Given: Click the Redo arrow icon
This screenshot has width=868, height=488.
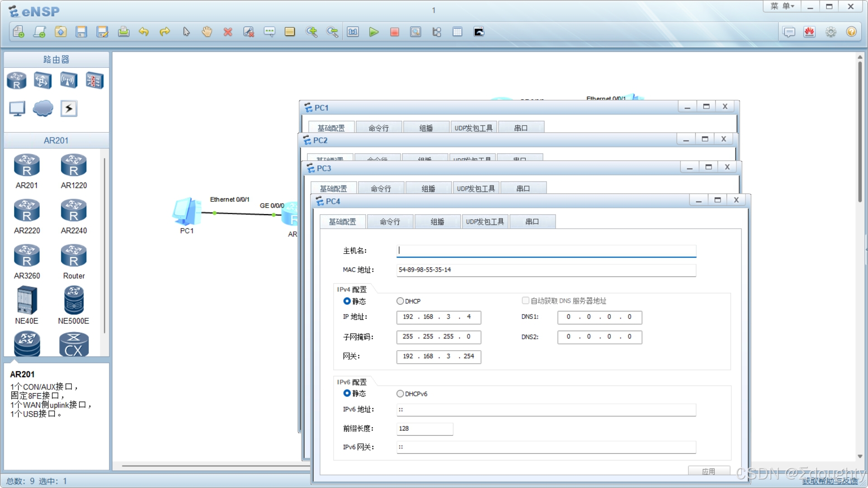Looking at the screenshot, I should [165, 32].
